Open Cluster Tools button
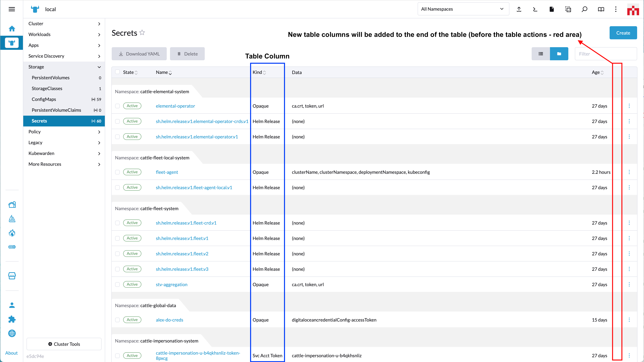 [x=64, y=344]
